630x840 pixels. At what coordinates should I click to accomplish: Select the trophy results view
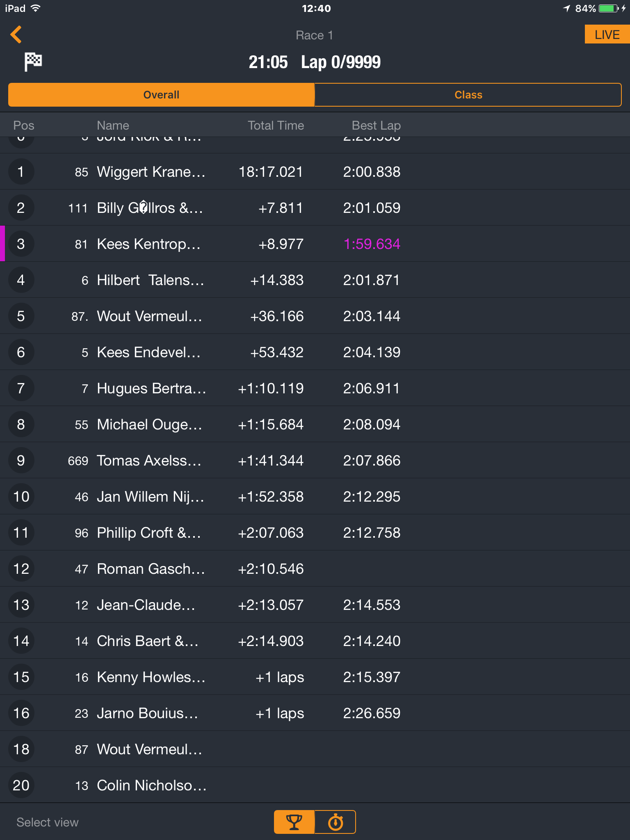click(x=294, y=822)
